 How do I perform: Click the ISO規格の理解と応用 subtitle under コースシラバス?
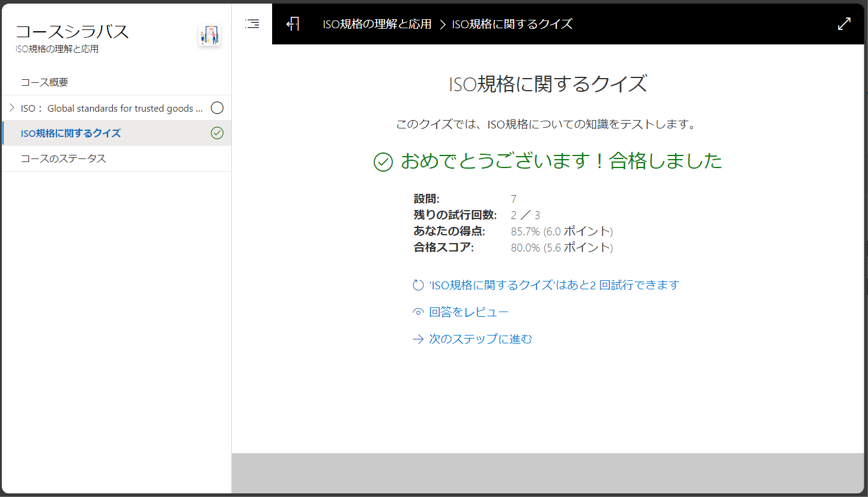[x=57, y=49]
